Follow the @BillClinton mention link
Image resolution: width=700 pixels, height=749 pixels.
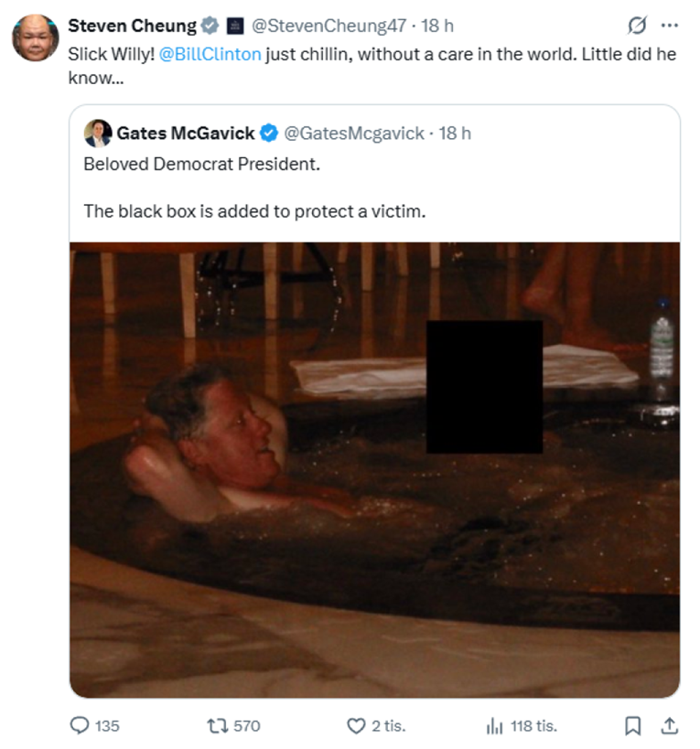pos(210,54)
